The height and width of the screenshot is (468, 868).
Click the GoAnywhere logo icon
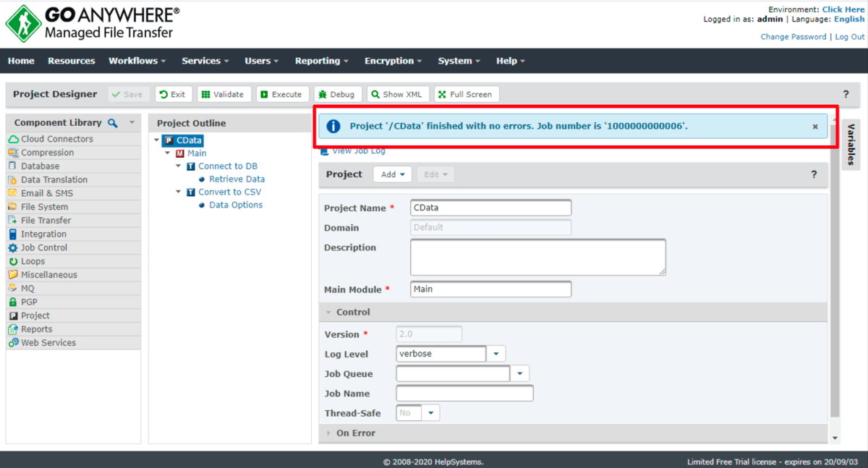coord(24,24)
